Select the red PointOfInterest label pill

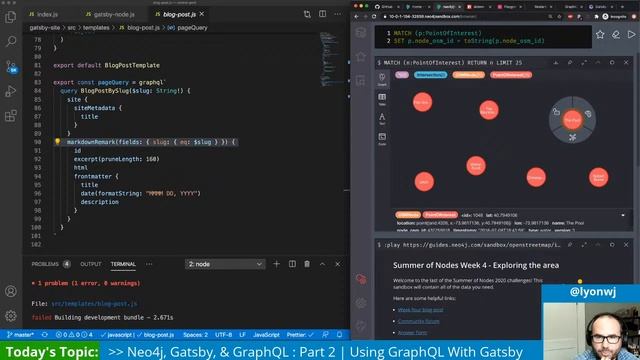(x=511, y=75)
